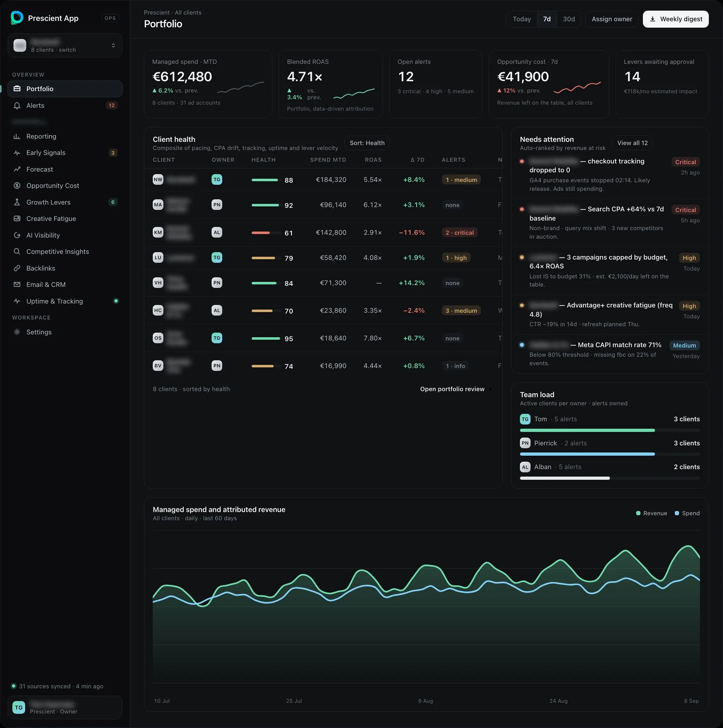The height and width of the screenshot is (728, 723).
Task: Click the Assign owner button
Action: coord(612,19)
